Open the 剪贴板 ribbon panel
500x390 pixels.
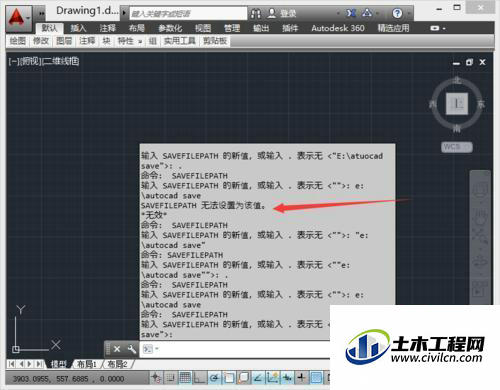point(215,41)
